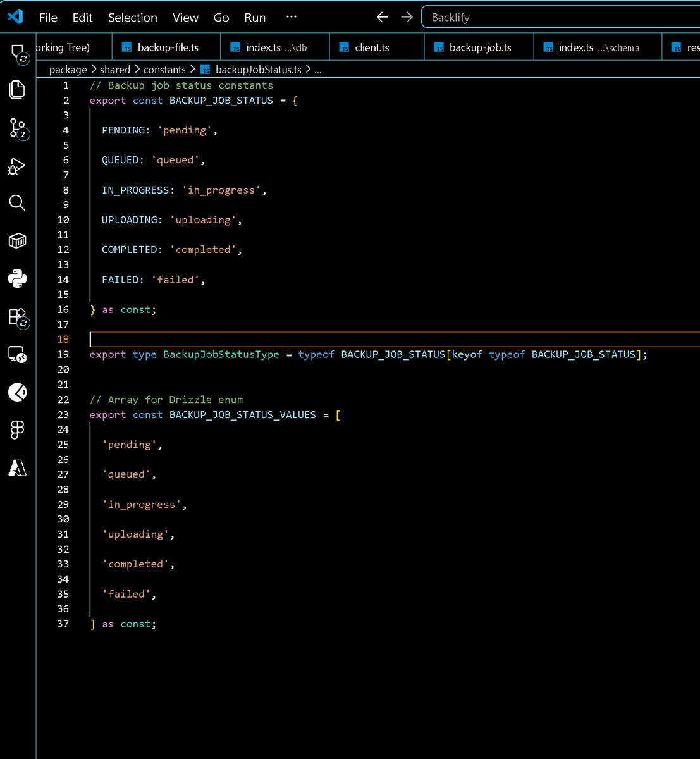Click 'pending' string on line 25
This screenshot has height=759, width=700.
coord(129,445)
